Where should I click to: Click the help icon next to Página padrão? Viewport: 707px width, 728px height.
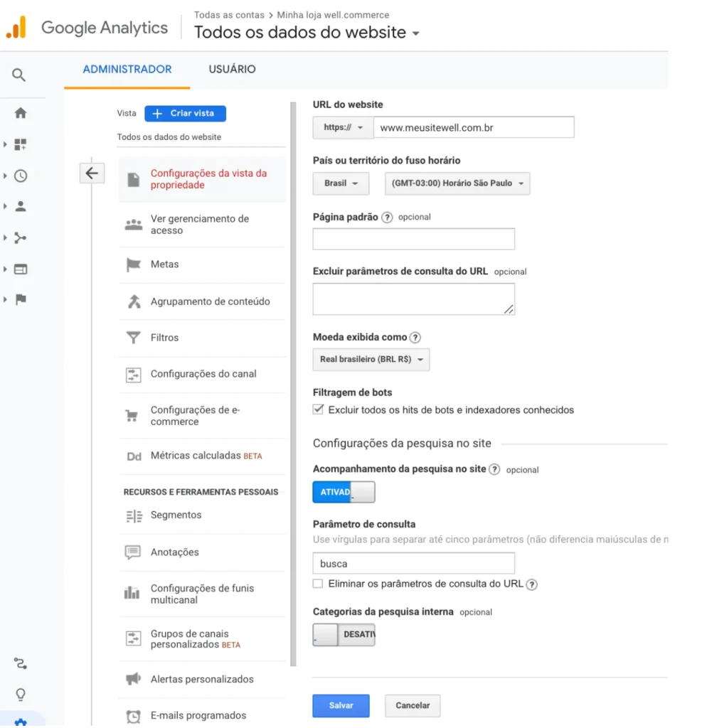coord(387,218)
